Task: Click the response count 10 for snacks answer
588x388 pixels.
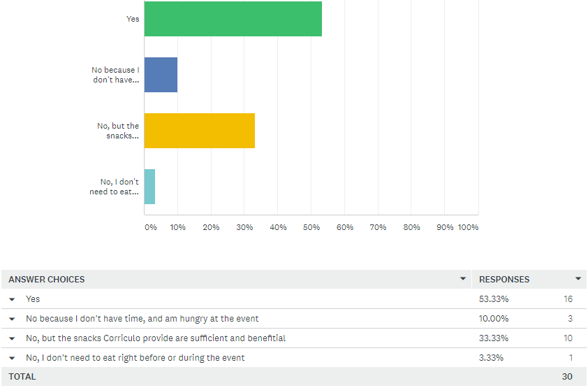Action: click(x=568, y=338)
